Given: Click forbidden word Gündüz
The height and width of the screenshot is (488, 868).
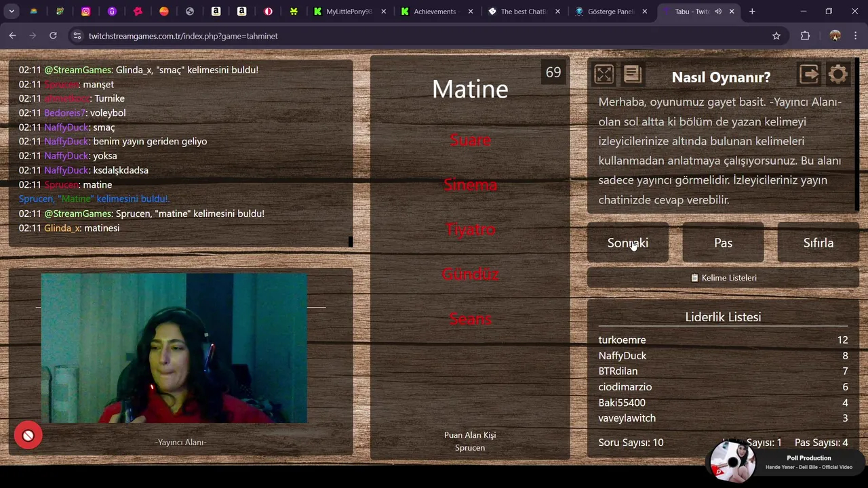Looking at the screenshot, I should pyautogui.click(x=470, y=274).
